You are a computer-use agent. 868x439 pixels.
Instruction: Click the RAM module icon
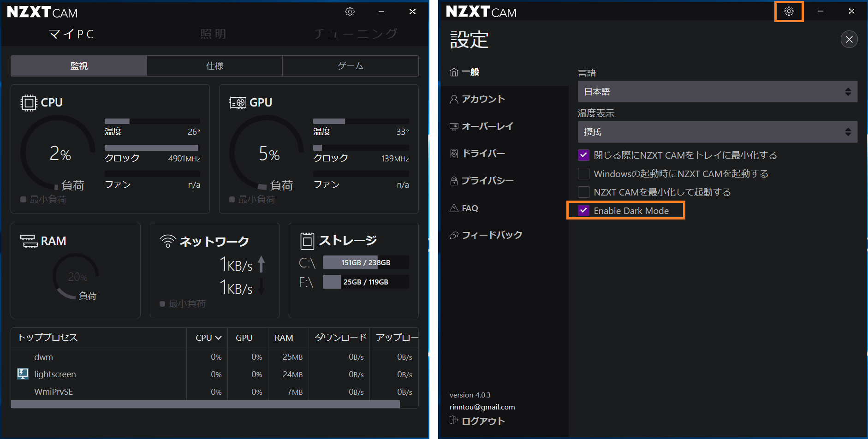coord(29,241)
